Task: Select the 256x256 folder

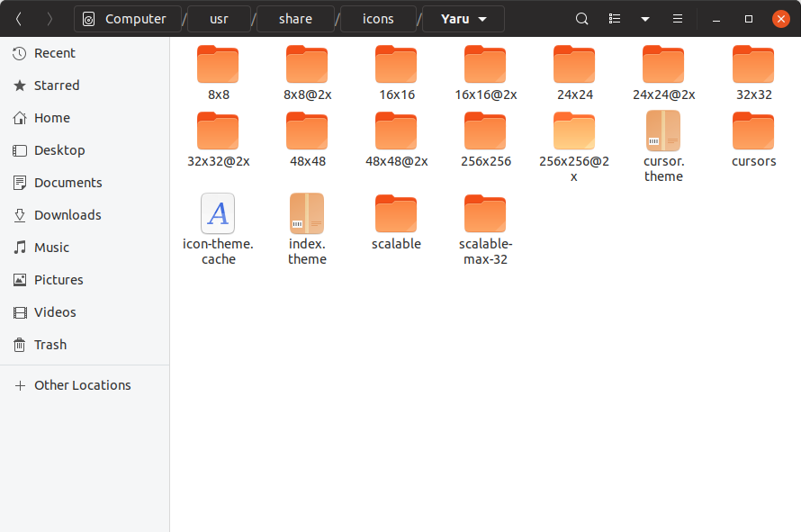Action: [485, 140]
